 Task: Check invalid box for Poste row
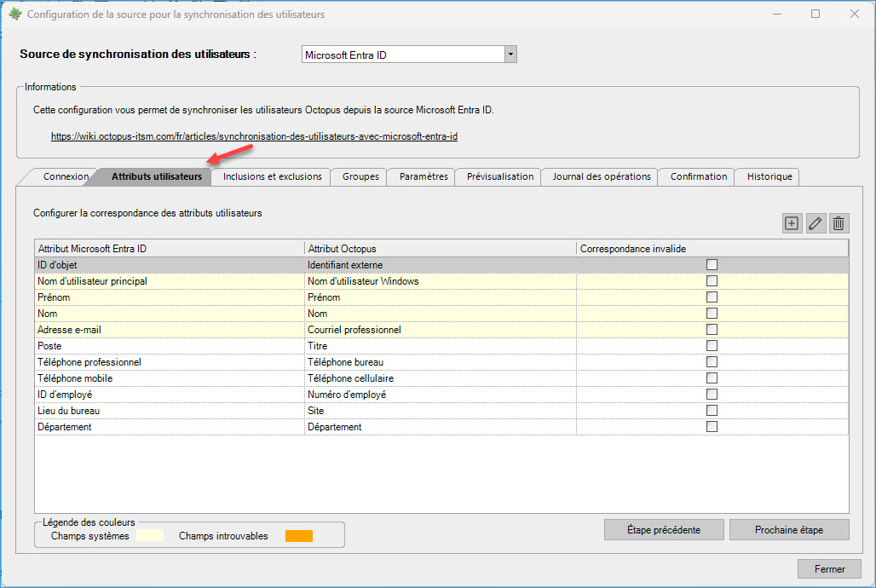(712, 346)
